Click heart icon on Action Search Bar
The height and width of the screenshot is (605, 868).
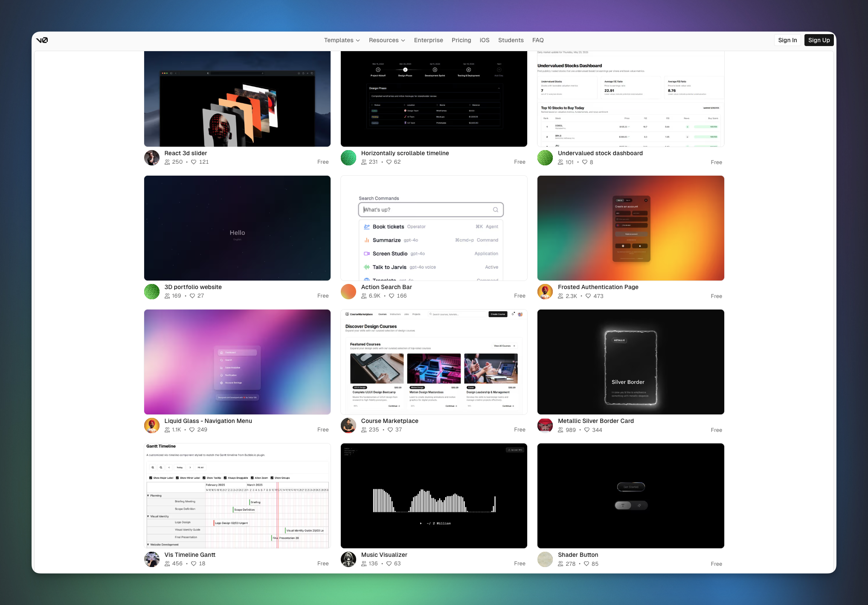coord(392,296)
